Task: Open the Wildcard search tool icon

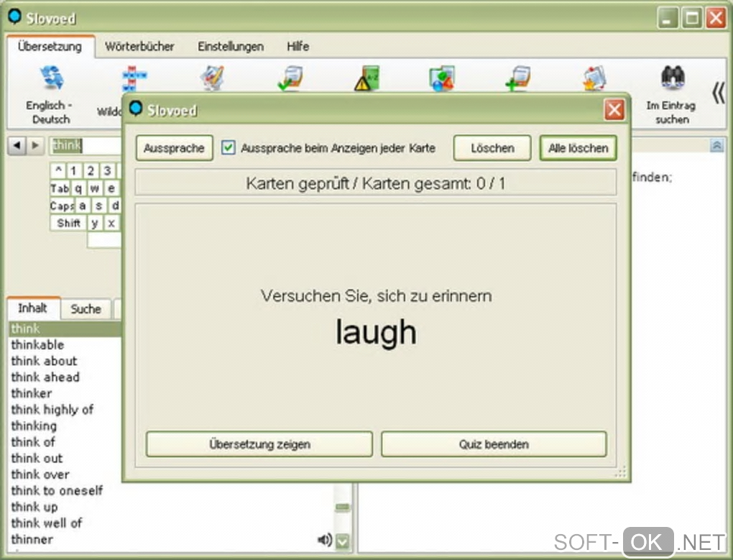Action: [x=133, y=78]
